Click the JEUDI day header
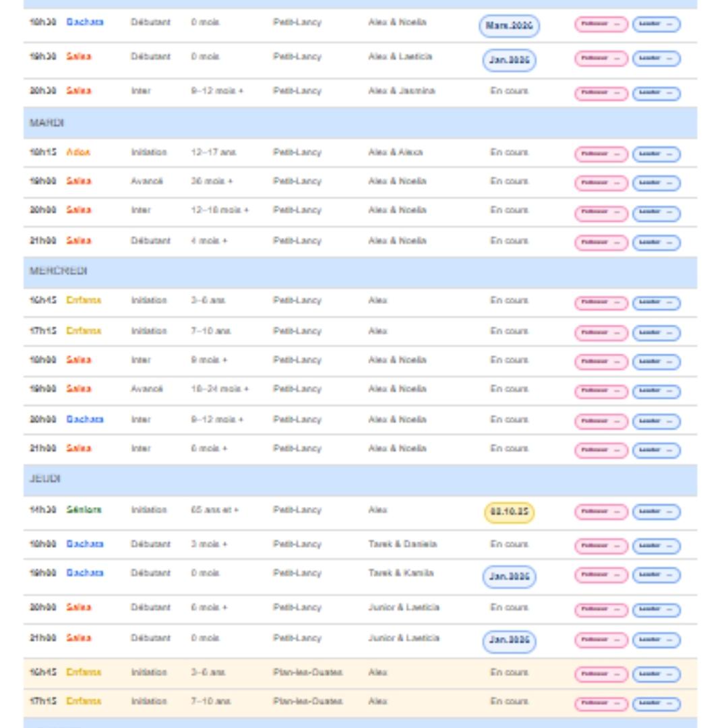The image size is (728, 728). [x=360, y=480]
